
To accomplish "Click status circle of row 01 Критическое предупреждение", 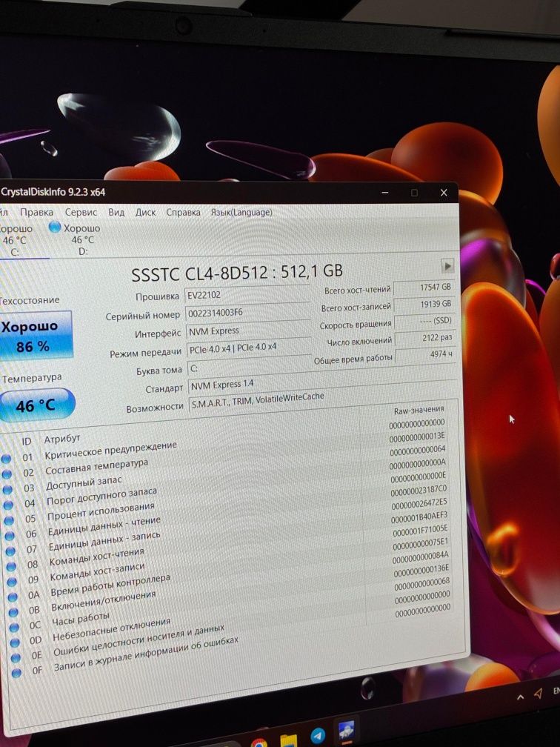I will pos(6,459).
